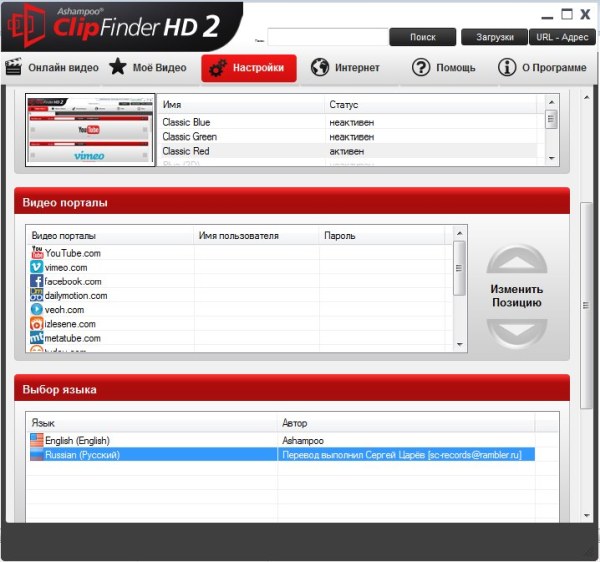600x562 pixels.
Task: Select the YouTube.com portal row
Action: tap(239, 253)
